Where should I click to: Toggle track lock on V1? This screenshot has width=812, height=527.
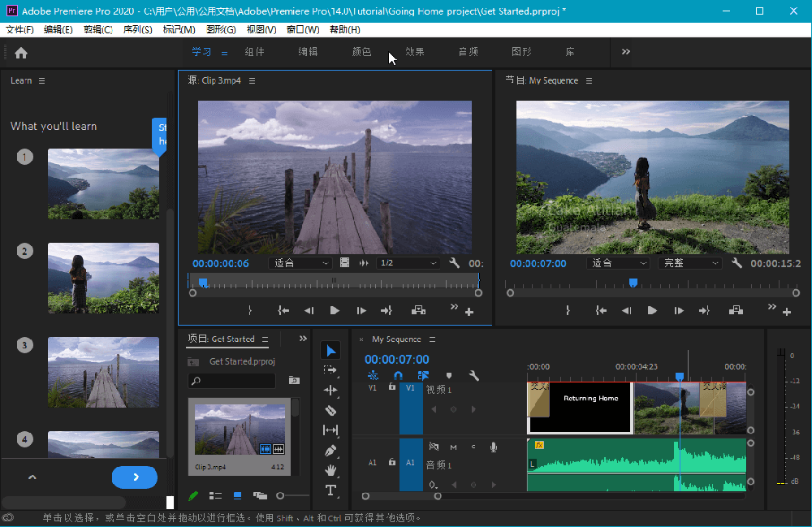pos(392,387)
